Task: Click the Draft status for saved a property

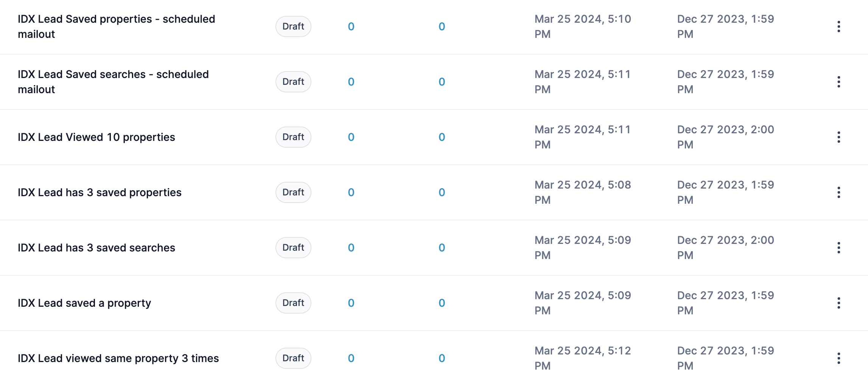Action: (293, 303)
